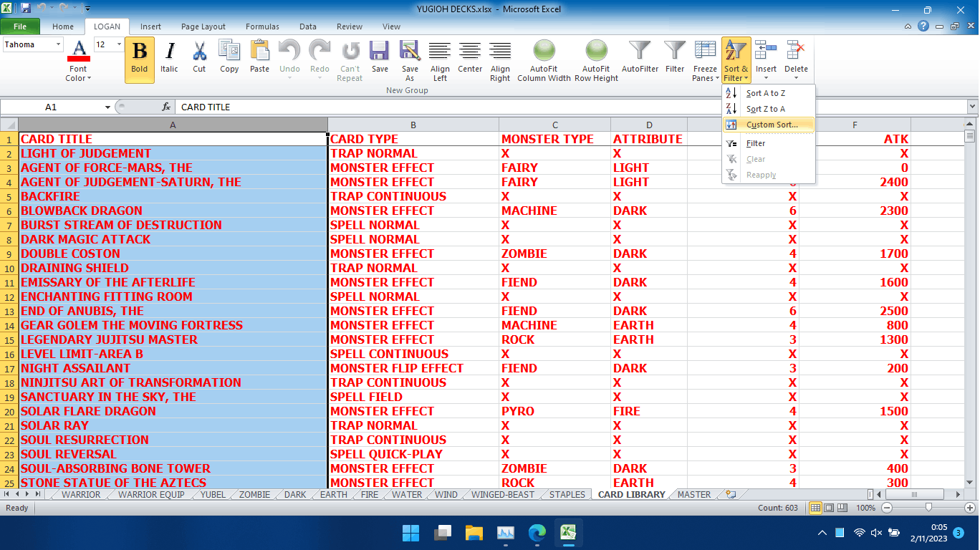Open Microsoft Edge from taskbar
The width and height of the screenshot is (980, 550).
(x=537, y=533)
